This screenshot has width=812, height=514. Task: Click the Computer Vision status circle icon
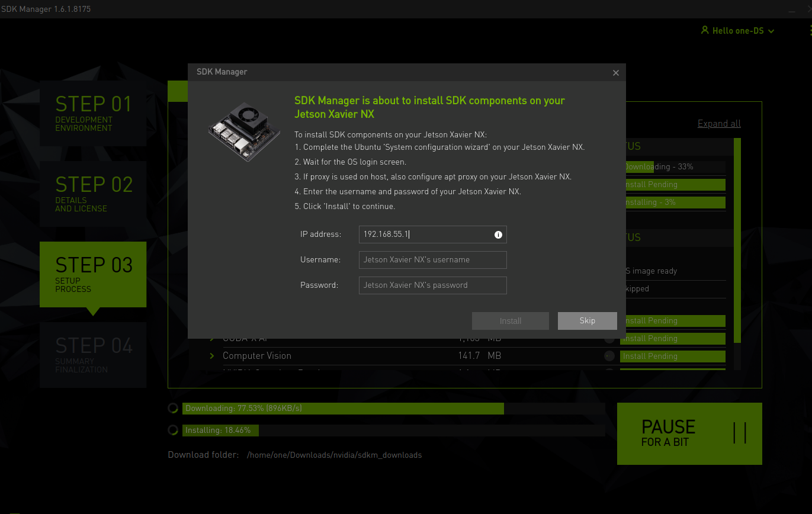click(609, 356)
